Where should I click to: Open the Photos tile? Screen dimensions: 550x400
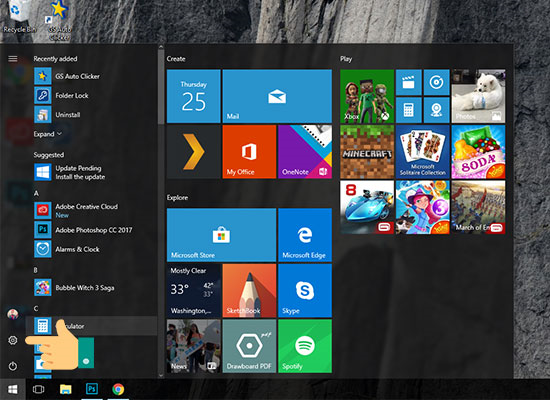478,96
